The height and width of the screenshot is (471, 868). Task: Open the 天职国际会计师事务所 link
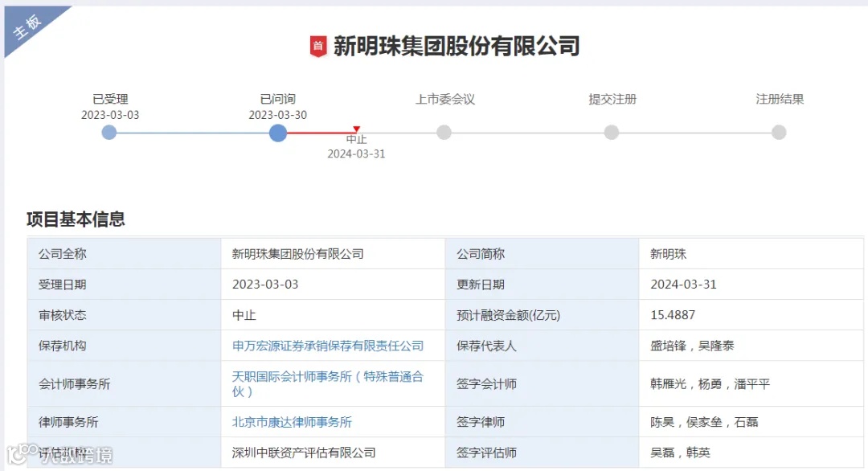(x=328, y=383)
